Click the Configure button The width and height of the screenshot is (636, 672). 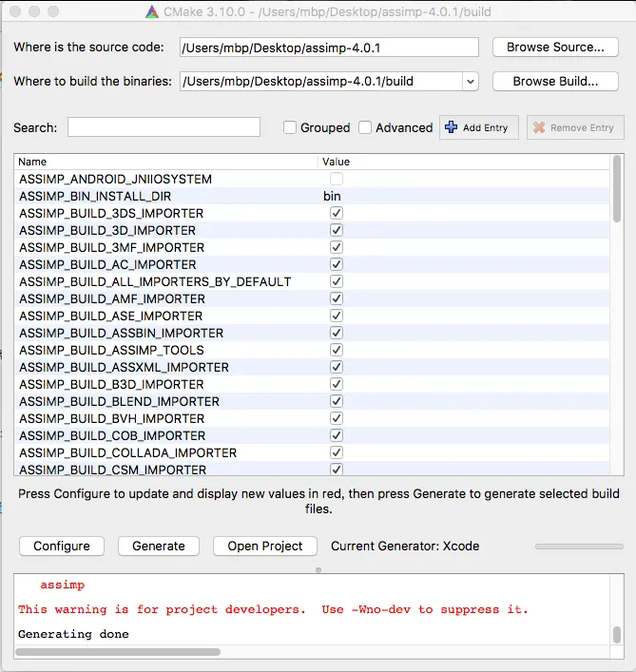[62, 546]
